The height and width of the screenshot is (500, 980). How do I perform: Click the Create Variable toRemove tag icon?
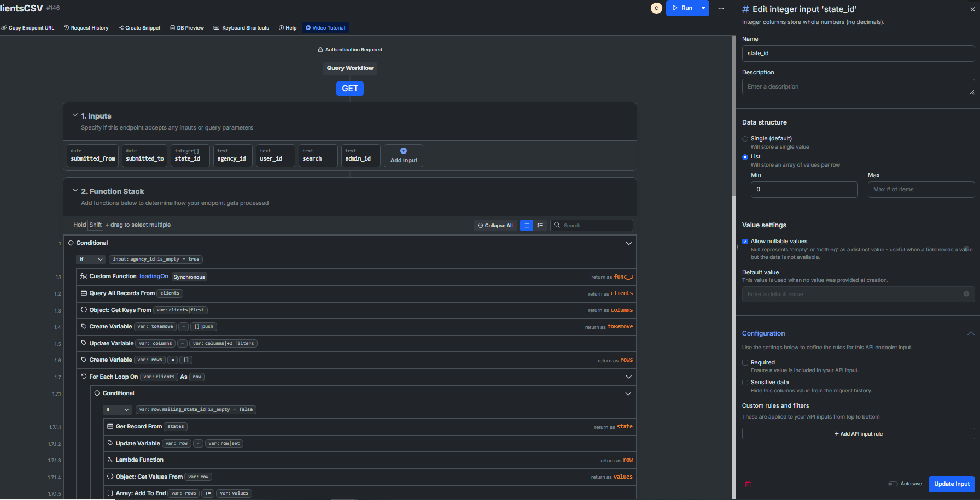[x=84, y=327]
